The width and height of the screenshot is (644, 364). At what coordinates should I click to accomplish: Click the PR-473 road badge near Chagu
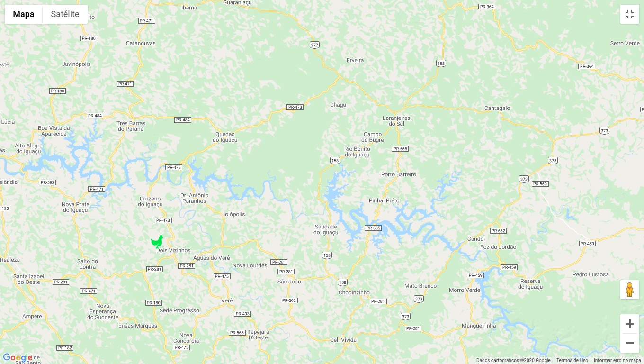coord(295,107)
